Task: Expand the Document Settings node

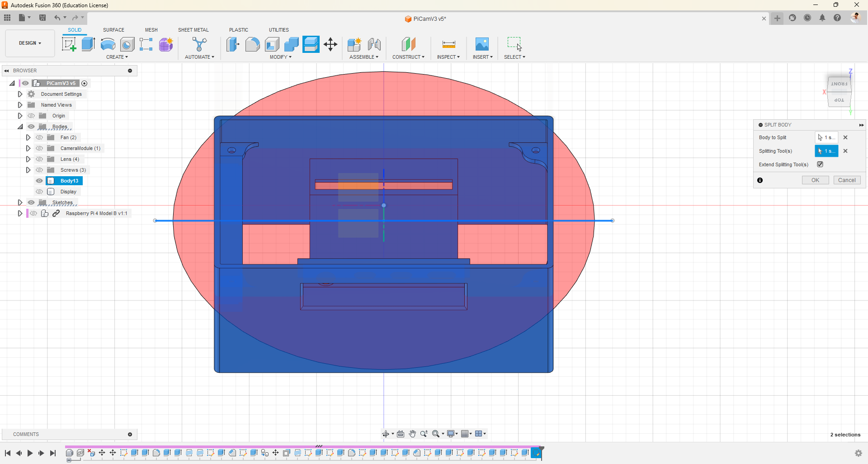Action: [x=20, y=94]
